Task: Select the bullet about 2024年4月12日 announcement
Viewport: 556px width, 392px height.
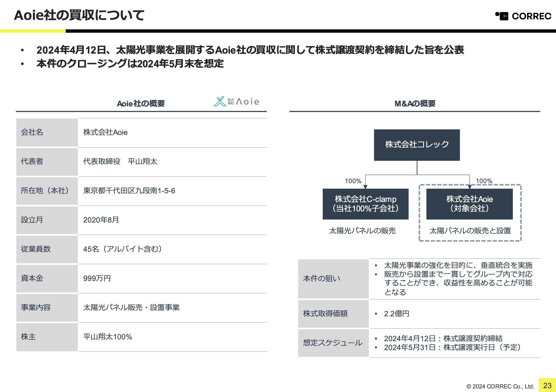Action: (x=250, y=50)
